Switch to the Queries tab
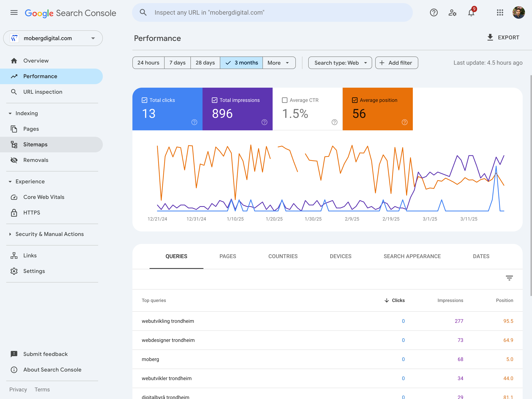This screenshot has width=532, height=399. (176, 256)
